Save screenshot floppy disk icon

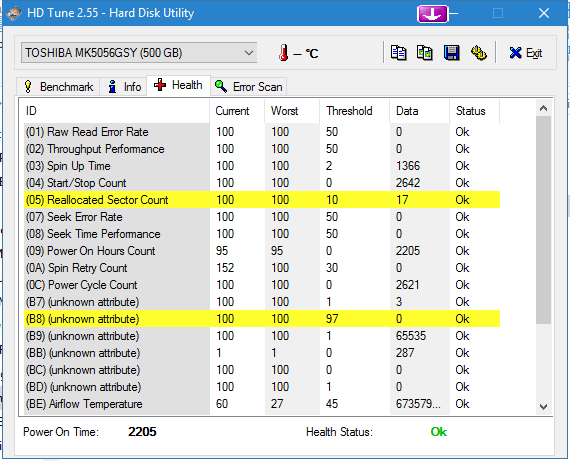(451, 53)
